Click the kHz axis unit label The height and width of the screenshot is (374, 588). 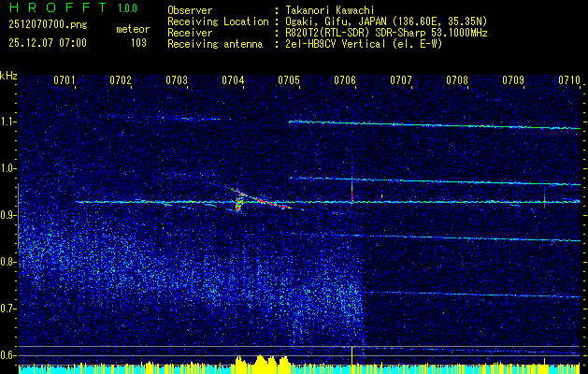click(8, 76)
